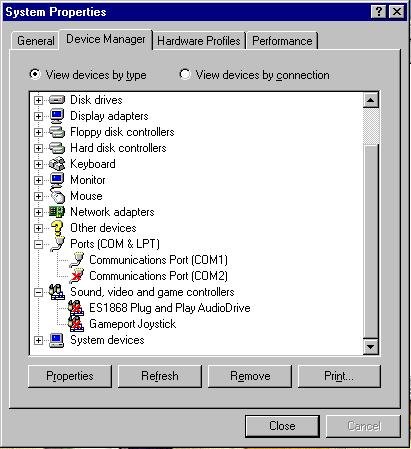Collapse the Ports (COM & LPT) branch

pos(38,244)
